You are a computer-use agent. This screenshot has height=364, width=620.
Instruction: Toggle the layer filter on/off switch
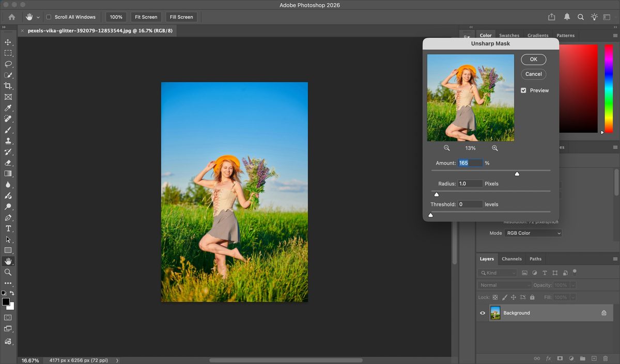point(574,272)
